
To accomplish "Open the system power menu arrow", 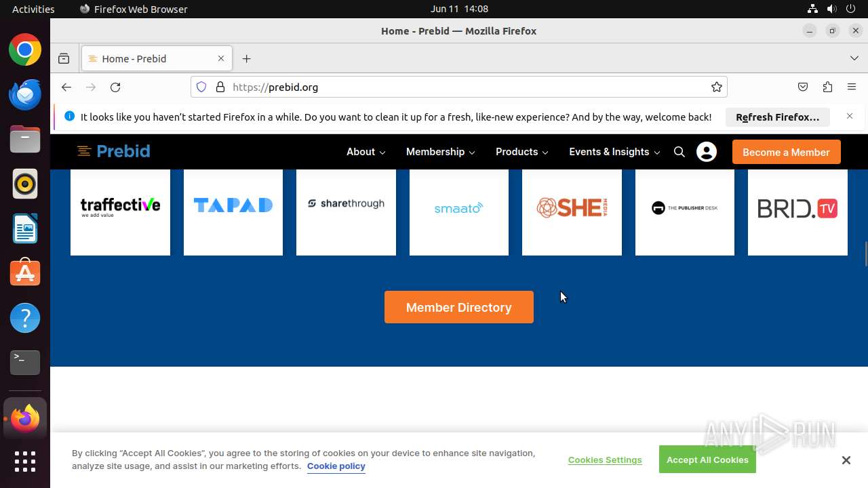I will click(x=850, y=9).
